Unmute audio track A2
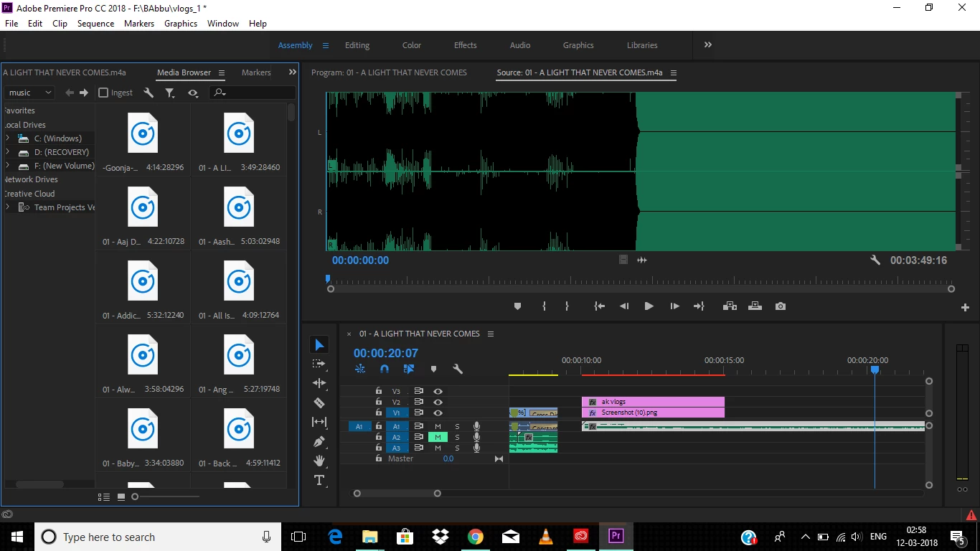The width and height of the screenshot is (980, 551). click(x=438, y=437)
